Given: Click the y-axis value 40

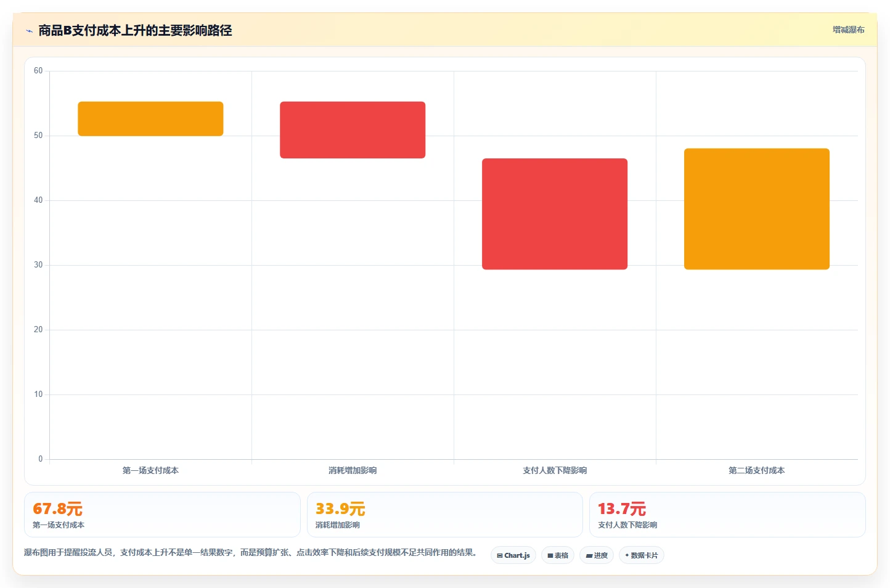Looking at the screenshot, I should tap(38, 200).
